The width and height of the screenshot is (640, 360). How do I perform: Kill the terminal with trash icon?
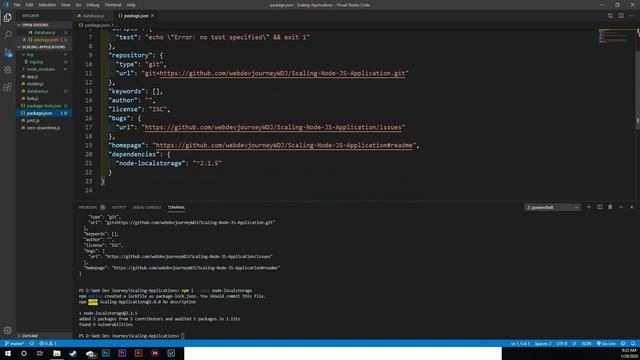click(x=610, y=207)
